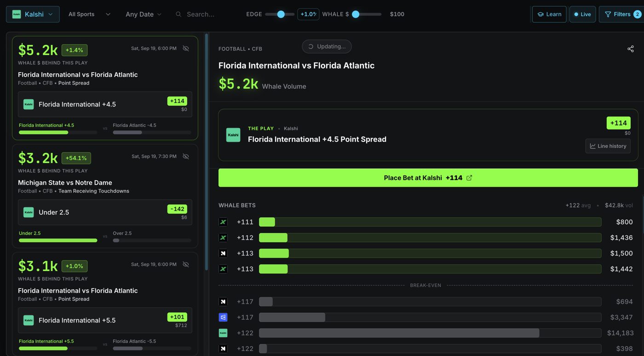Viewport: 644px width, 356px height.
Task: Click the share icon
Action: click(x=631, y=49)
